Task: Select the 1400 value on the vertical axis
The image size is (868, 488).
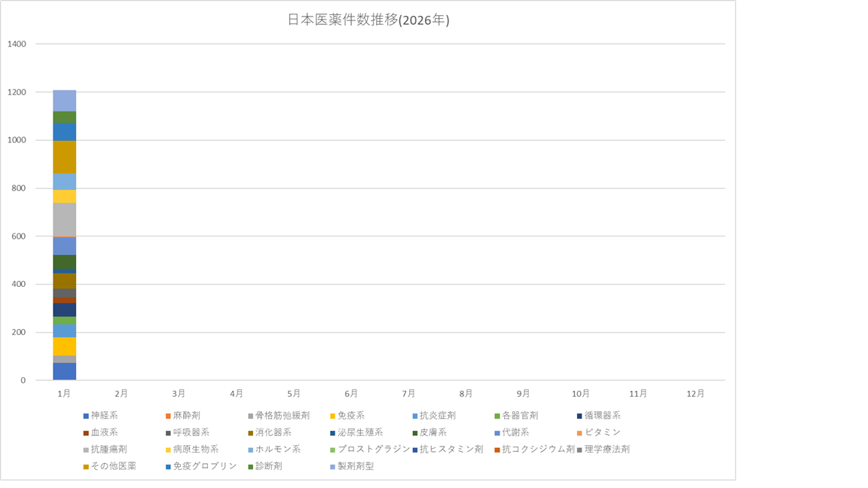Action: coord(17,44)
